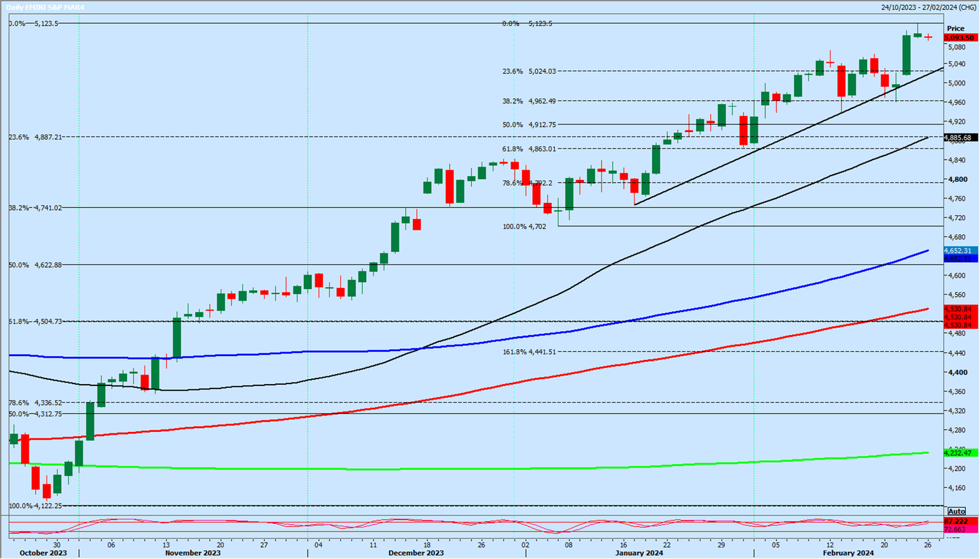Viewport: 980px width, 559px height.
Task: Click the 4,680 price axis label
Action: coord(956,237)
